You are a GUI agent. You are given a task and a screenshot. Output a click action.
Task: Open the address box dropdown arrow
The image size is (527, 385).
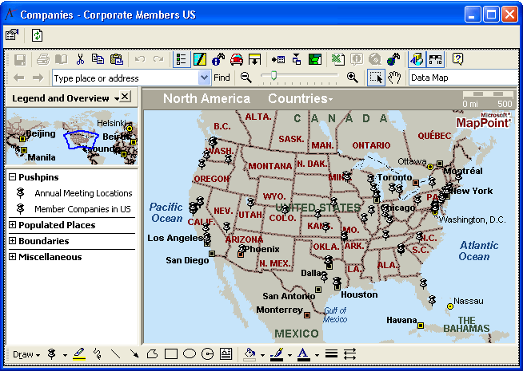coord(204,78)
